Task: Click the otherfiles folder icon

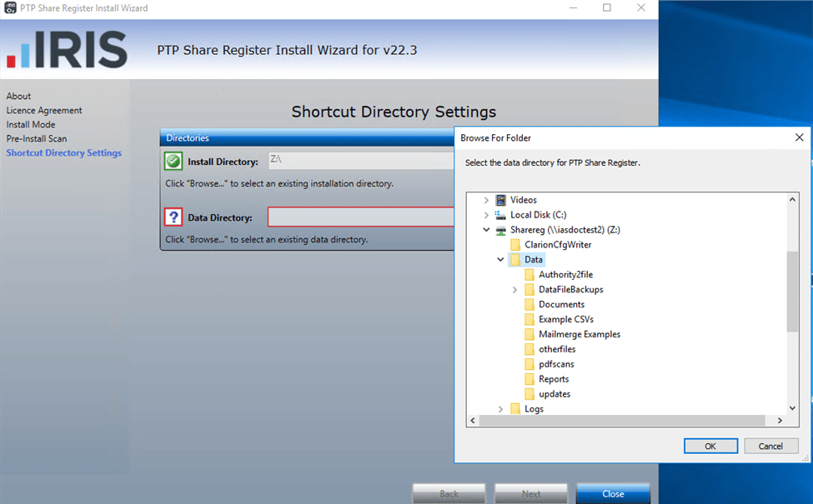Action: 529,349
